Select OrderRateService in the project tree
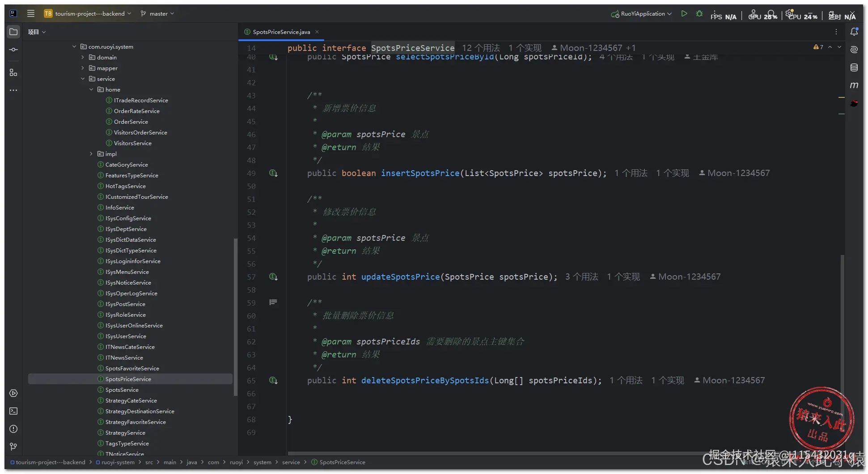The width and height of the screenshot is (868, 474). 136,111
